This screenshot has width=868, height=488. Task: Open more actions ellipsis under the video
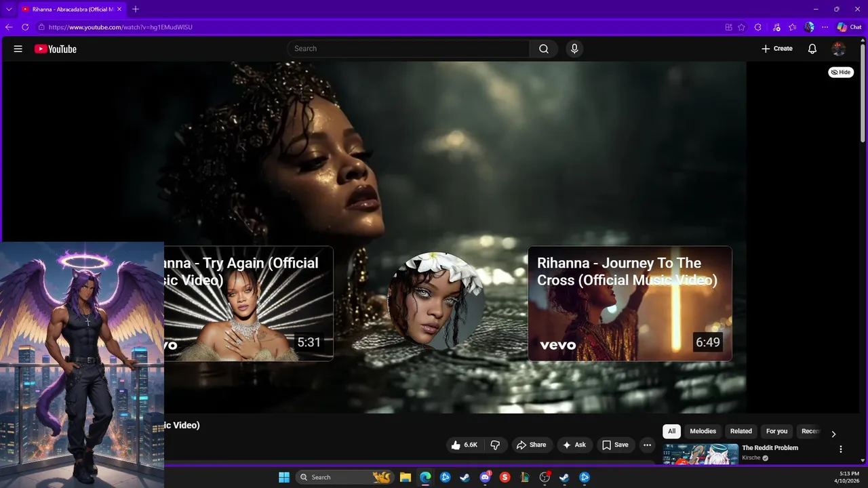click(648, 445)
